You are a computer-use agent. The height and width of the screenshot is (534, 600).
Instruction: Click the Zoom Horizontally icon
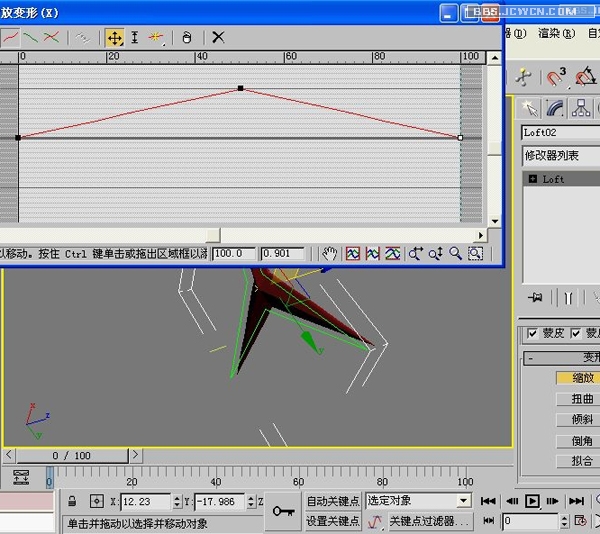(416, 254)
